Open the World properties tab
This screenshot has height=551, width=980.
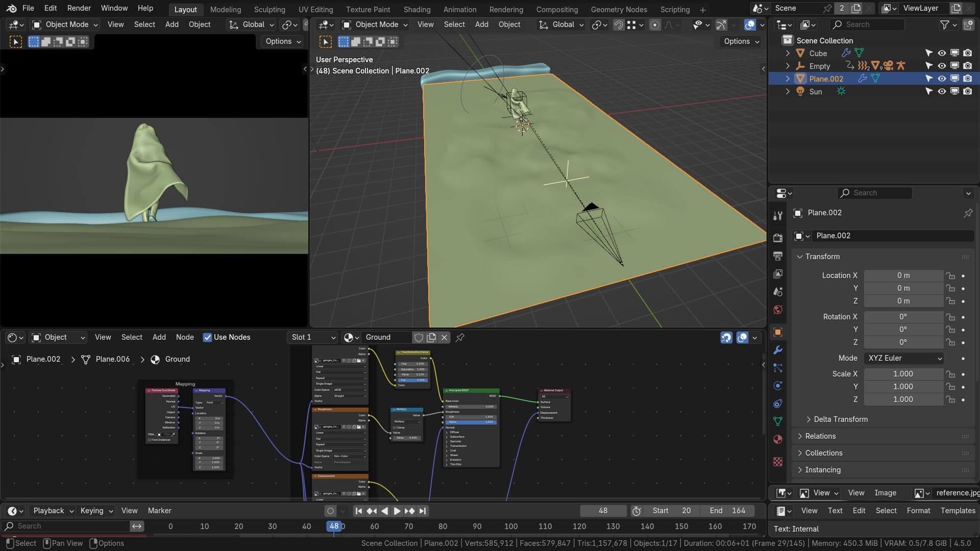[777, 310]
